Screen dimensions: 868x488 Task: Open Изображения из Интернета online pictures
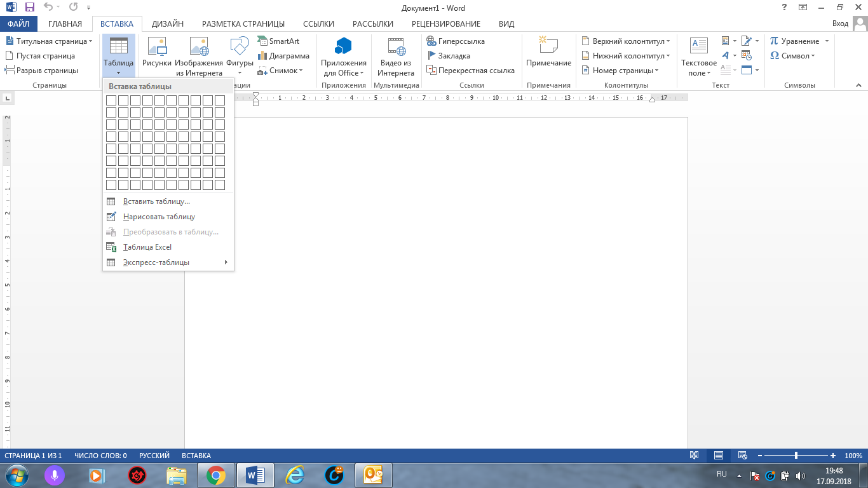point(199,56)
